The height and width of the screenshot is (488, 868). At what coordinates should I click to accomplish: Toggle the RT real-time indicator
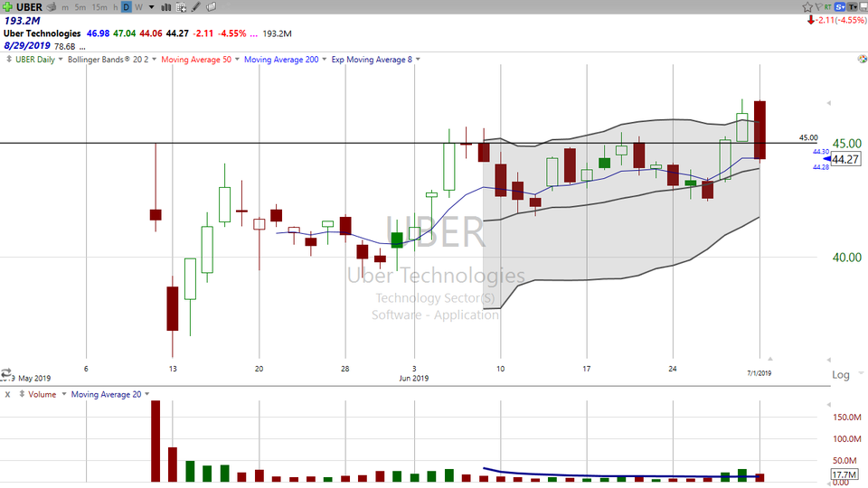828,7
